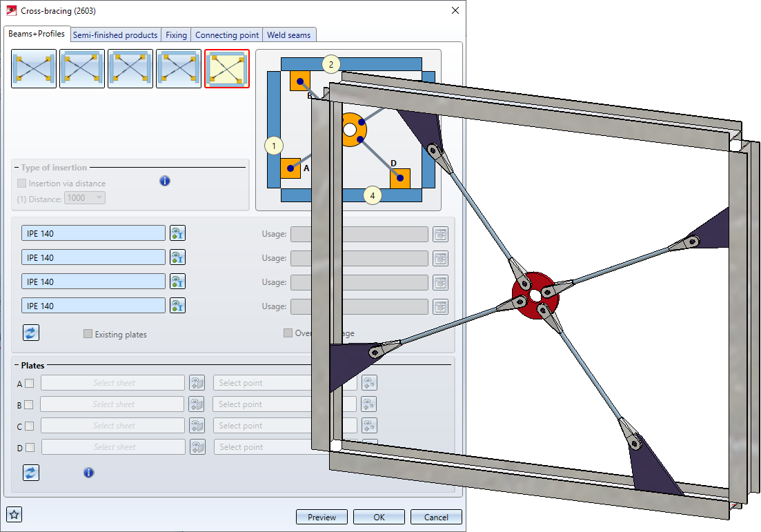
Task: Select the third cross-bracing variant thumbnail
Action: [x=130, y=68]
